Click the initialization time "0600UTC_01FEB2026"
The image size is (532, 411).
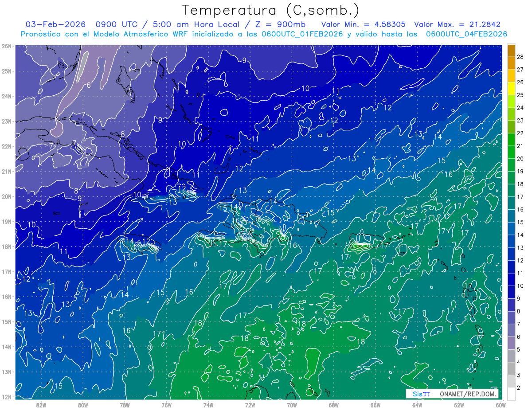pos(302,34)
